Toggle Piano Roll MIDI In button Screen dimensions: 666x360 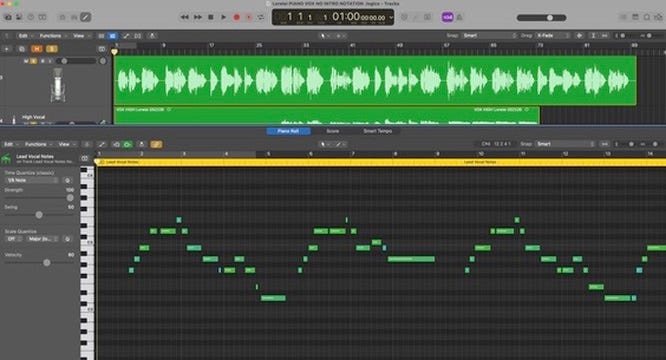(116, 144)
